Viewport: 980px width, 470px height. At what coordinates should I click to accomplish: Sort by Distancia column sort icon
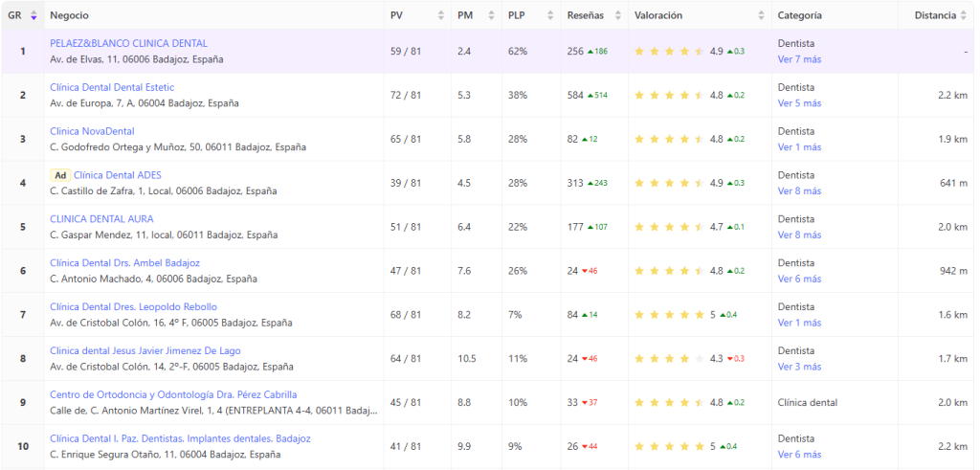click(964, 15)
